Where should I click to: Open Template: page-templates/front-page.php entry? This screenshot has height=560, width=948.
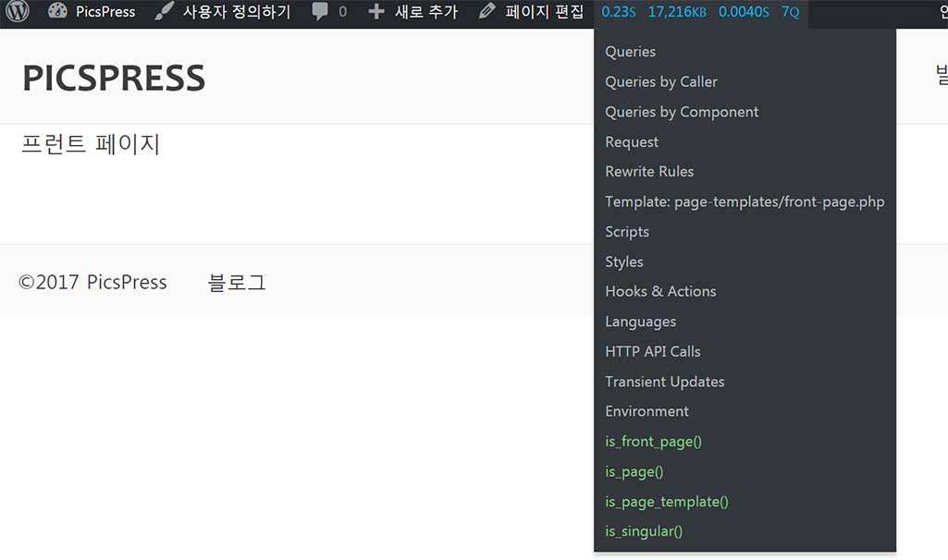pyautogui.click(x=745, y=201)
